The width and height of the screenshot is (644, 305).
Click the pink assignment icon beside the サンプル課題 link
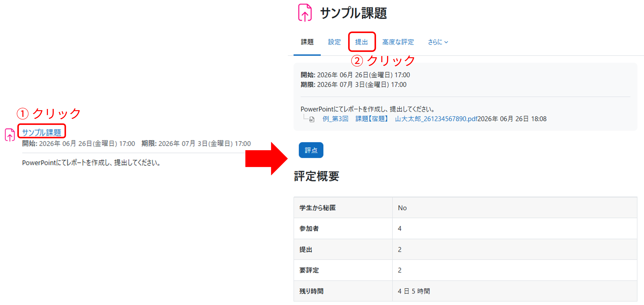point(10,135)
